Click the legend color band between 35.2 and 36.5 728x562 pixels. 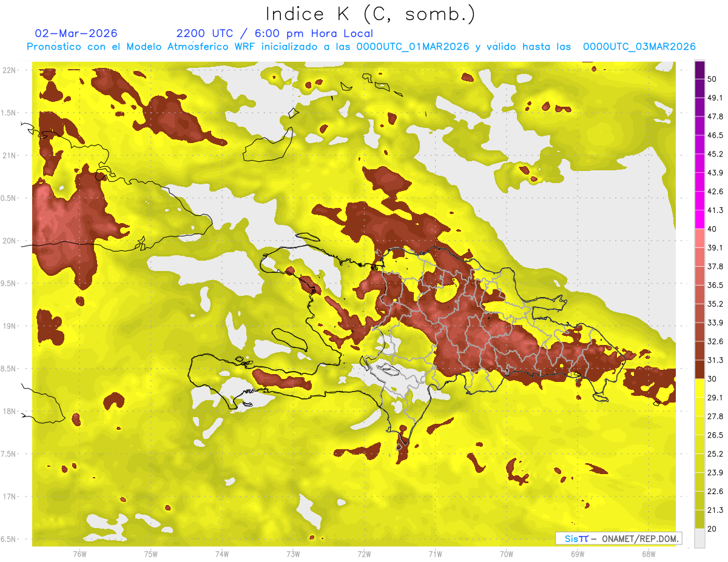click(699, 295)
